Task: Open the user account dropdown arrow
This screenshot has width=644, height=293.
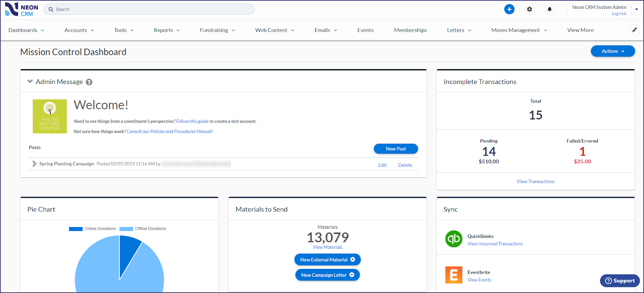Action: (636, 9)
